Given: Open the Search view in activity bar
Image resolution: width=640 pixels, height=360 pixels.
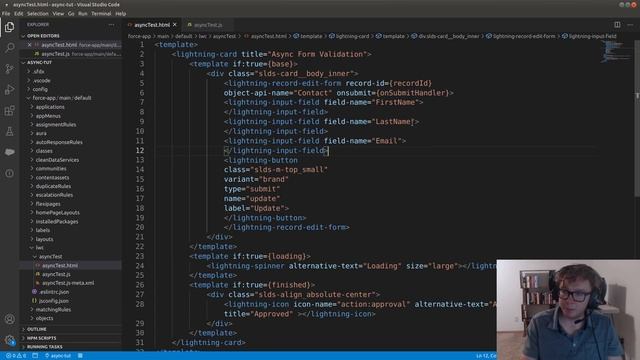Looking at the screenshot, I should [9, 48].
